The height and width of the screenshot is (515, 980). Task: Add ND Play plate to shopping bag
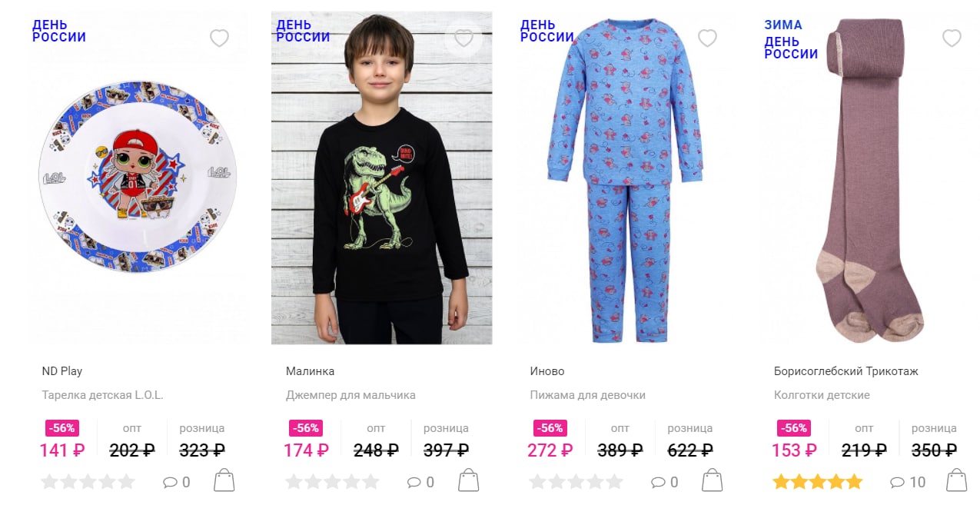tap(224, 480)
